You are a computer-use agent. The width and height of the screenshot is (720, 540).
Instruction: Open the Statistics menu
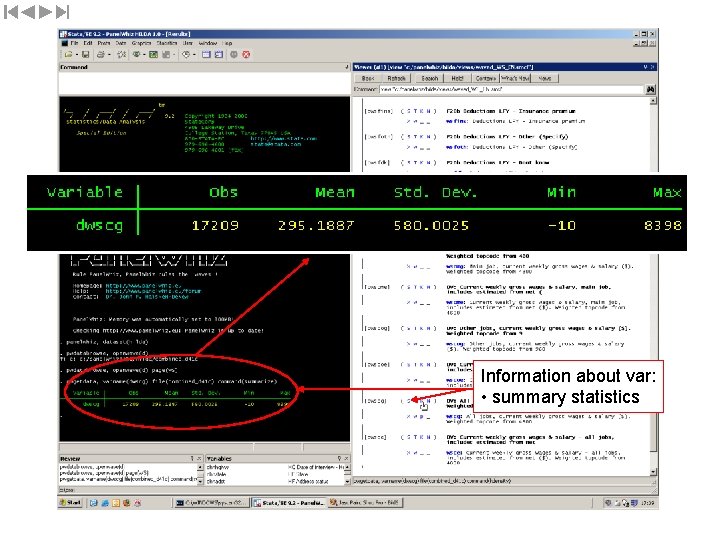coord(167,43)
